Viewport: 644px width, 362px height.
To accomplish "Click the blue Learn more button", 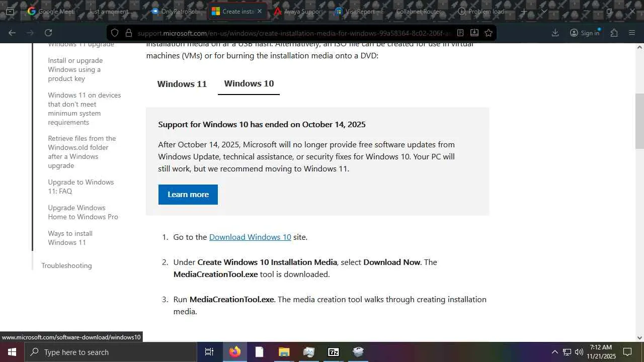I will pos(188,195).
